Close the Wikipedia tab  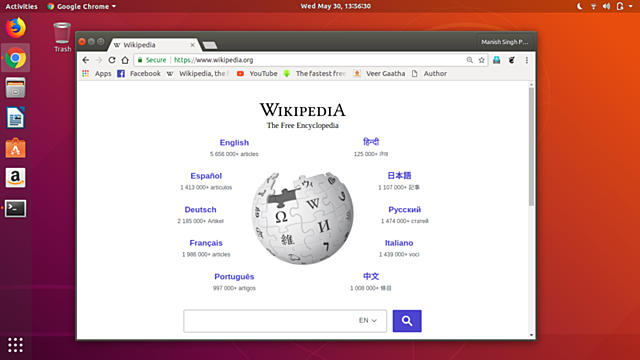pos(192,45)
